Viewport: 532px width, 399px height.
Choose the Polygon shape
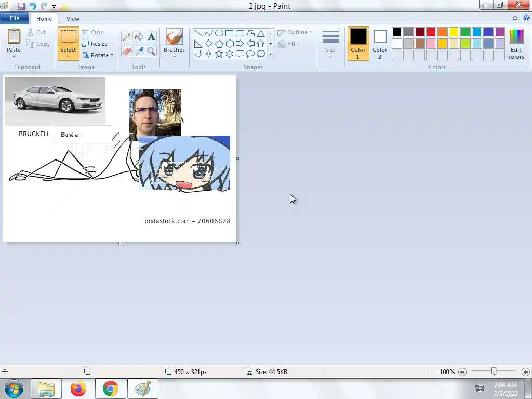pyautogui.click(x=250, y=33)
